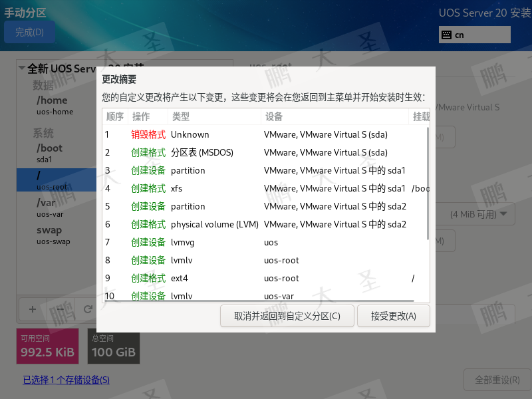Collapse the 全新 UOS Server tree expander
The width and height of the screenshot is (532, 399).
(22, 68)
